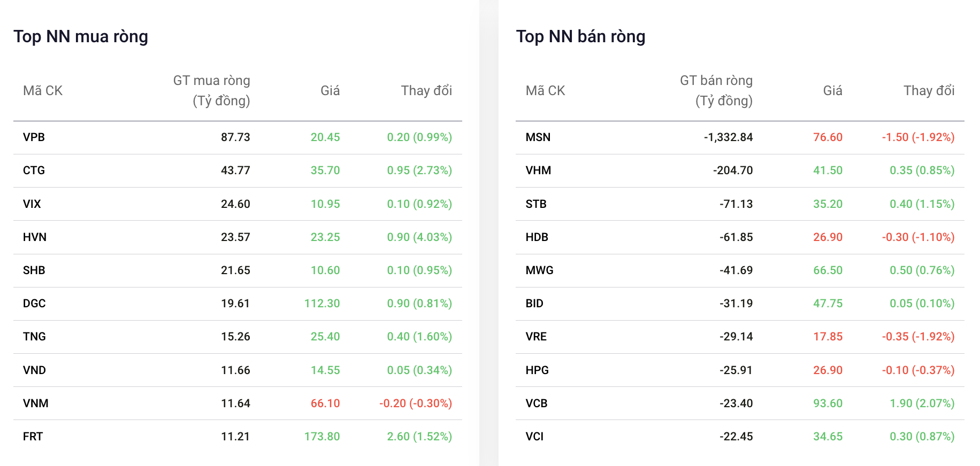Screen dimensions: 980x466
Task: Click the -204.70 net sell value
Action: (733, 170)
